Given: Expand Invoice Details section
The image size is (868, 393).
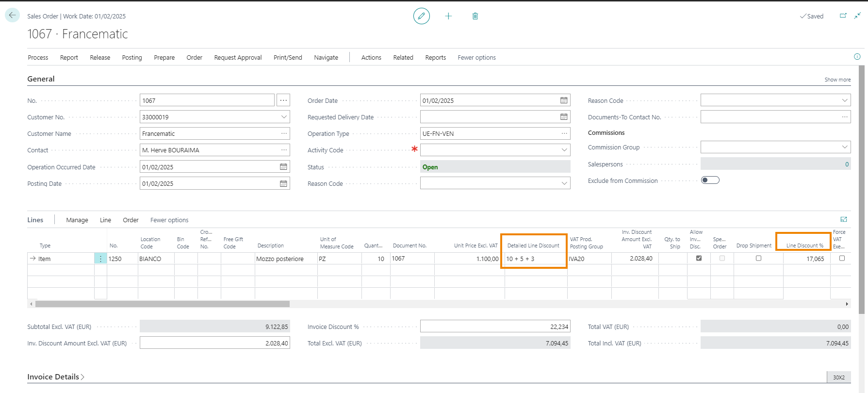Looking at the screenshot, I should [x=56, y=377].
